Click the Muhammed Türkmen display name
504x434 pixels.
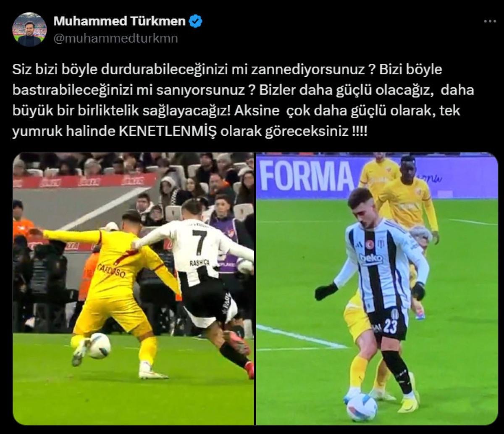120,21
